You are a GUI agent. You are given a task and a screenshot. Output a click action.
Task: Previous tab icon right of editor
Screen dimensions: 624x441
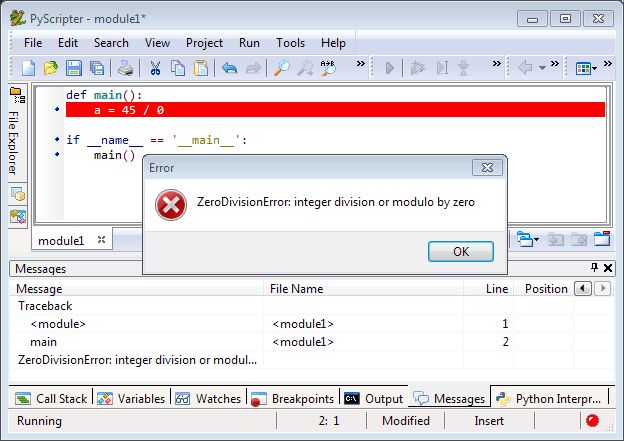pyautogui.click(x=556, y=239)
